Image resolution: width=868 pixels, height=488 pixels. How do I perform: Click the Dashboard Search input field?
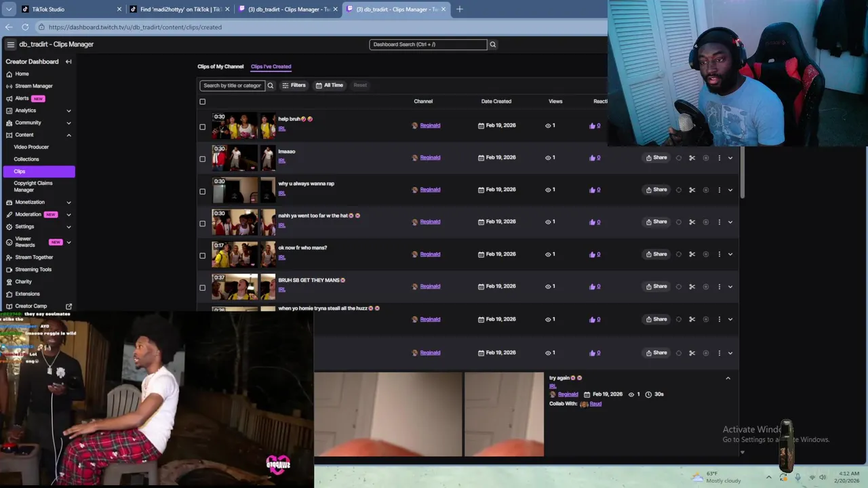[x=428, y=45]
